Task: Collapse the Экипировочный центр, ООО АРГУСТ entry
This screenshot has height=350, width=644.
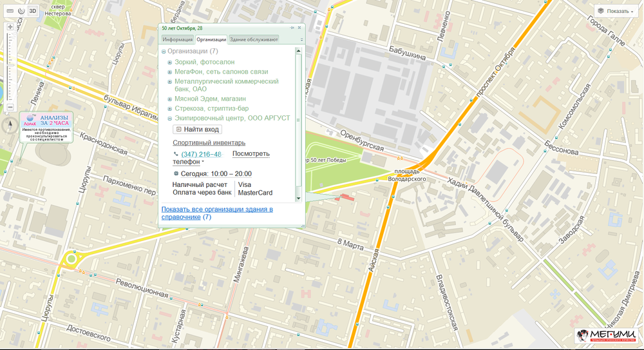Action: point(170,119)
